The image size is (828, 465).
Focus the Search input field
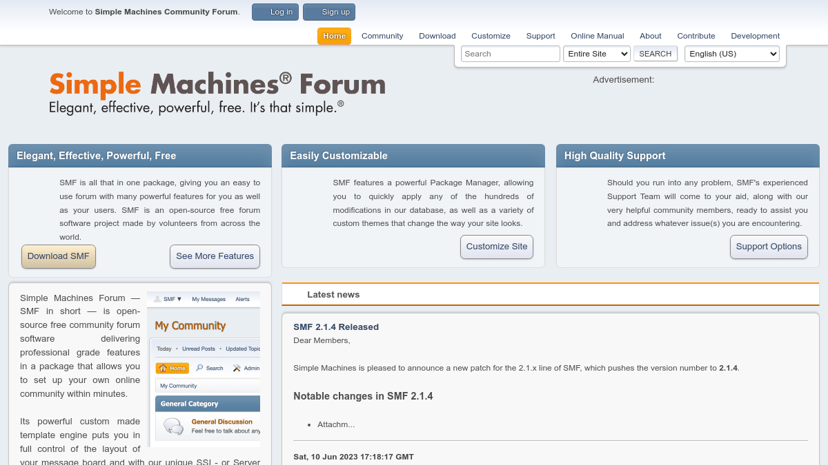510,54
